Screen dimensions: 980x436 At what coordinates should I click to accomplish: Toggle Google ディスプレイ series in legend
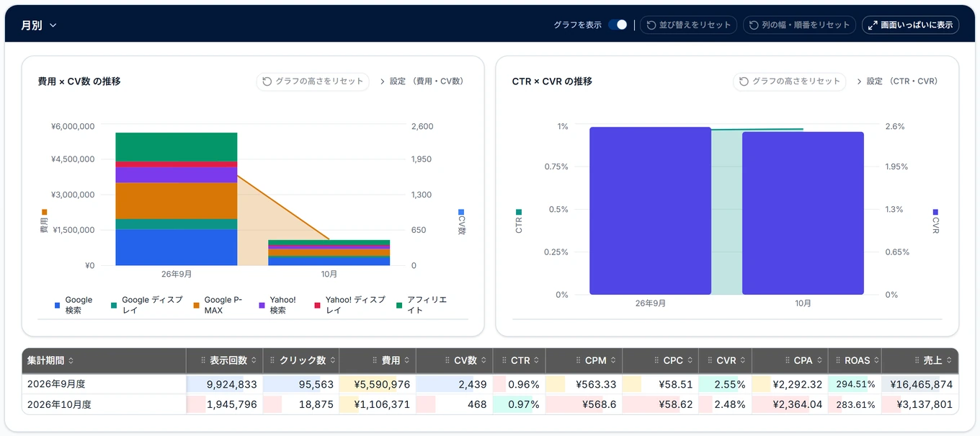pyautogui.click(x=147, y=305)
